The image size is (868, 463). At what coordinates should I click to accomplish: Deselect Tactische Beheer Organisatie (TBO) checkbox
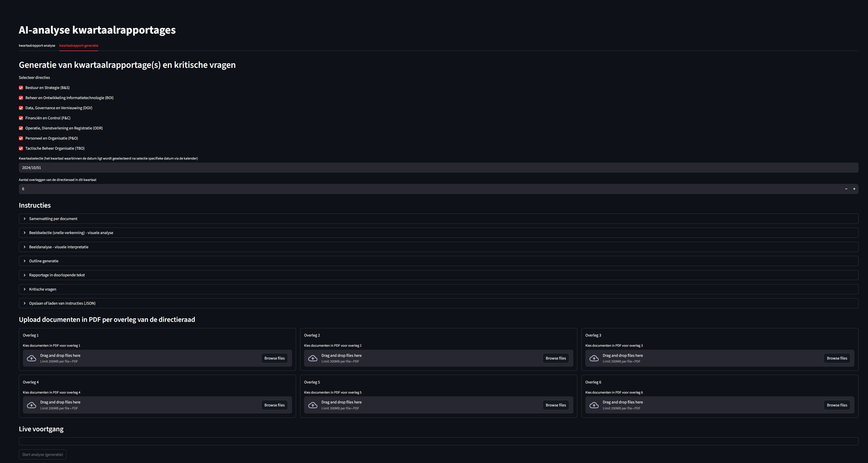point(21,148)
